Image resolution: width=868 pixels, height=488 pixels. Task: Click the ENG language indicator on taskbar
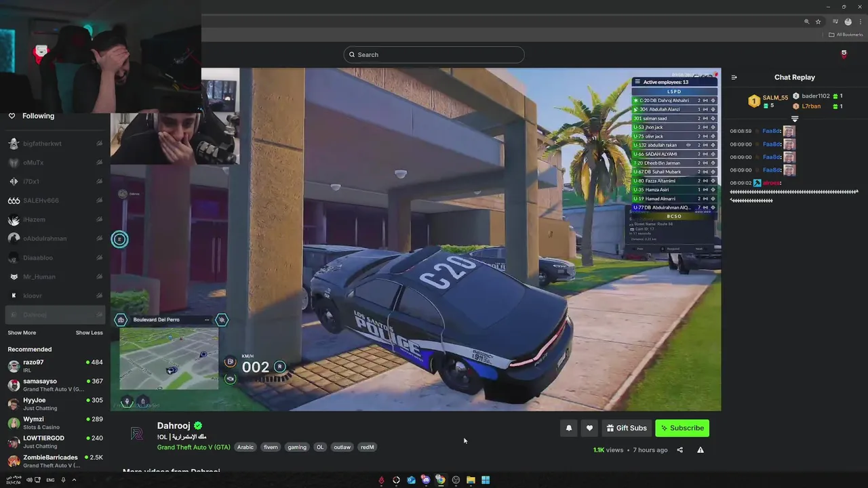pyautogui.click(x=50, y=480)
